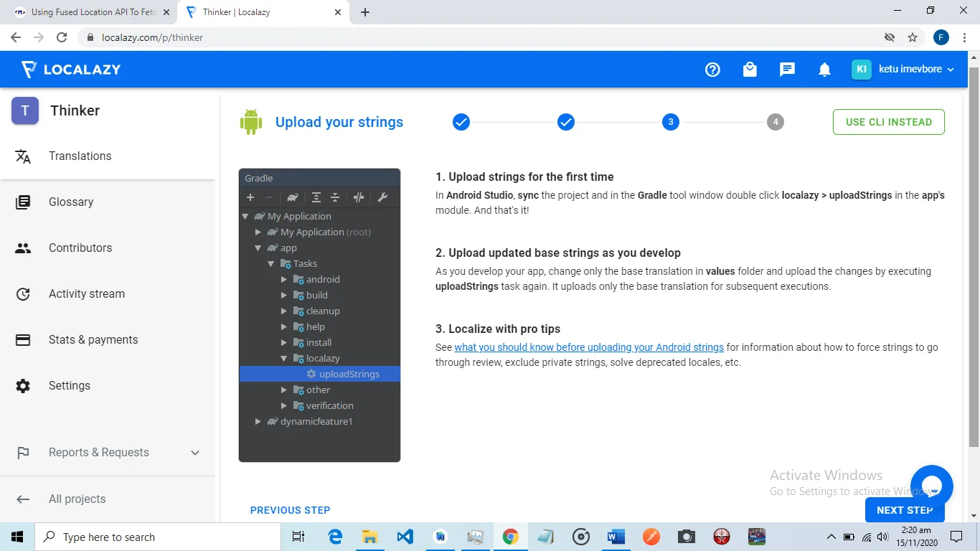
Task: Launch Microsoft Edge from taskbar
Action: coord(335,537)
